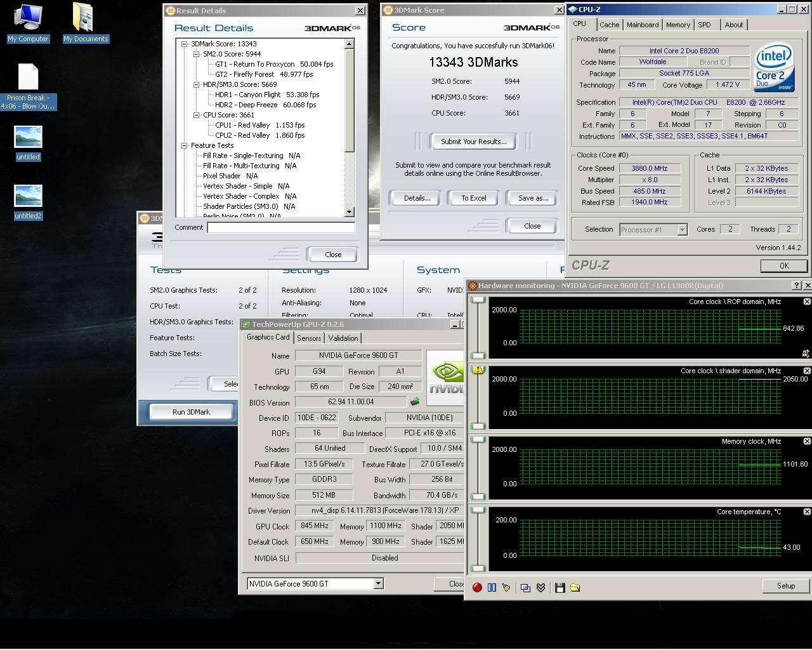This screenshot has width=812, height=650.
Task: Select Pixel Shader N/A row
Action: tap(230, 176)
